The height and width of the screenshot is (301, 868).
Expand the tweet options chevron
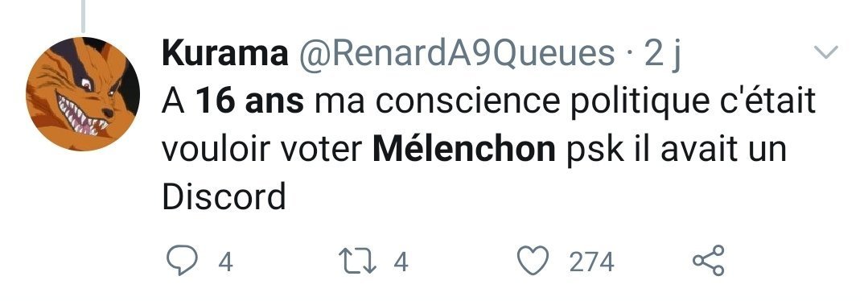pos(826,52)
